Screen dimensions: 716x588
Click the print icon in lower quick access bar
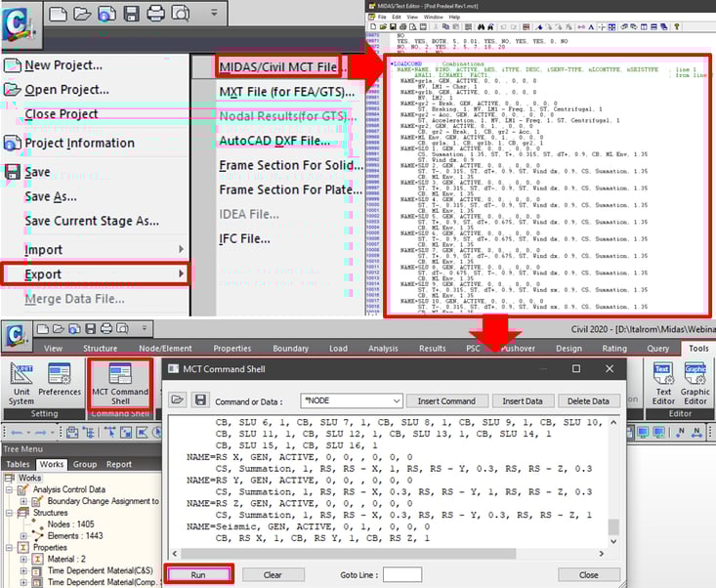(105, 329)
